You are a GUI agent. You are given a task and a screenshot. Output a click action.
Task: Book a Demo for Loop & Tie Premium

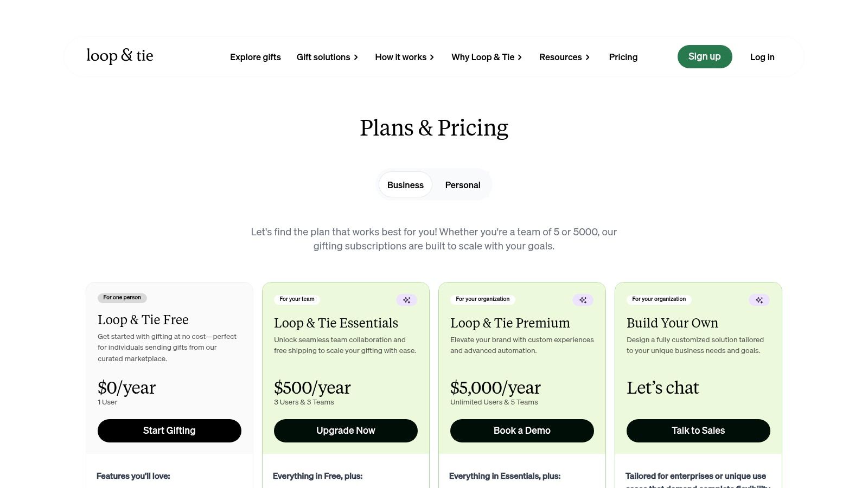coord(522,430)
